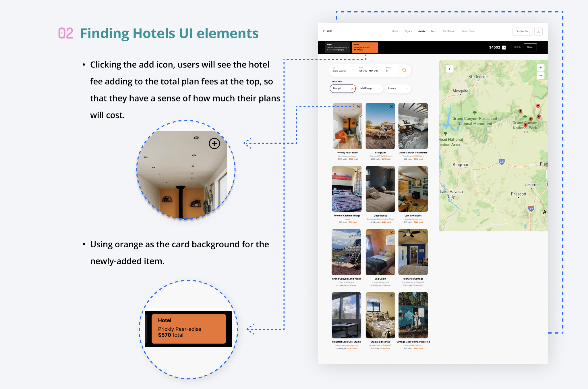
Task: Open the user profile icon
Action: tap(538, 31)
